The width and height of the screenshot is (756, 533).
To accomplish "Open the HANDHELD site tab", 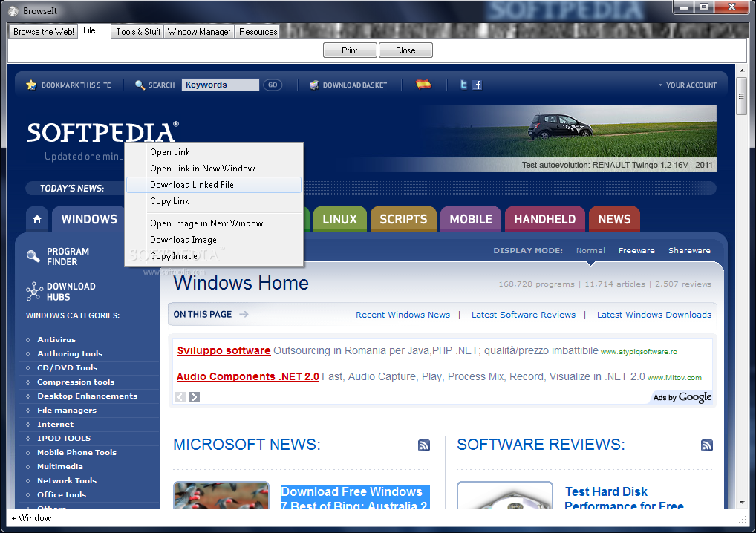I will [x=545, y=219].
